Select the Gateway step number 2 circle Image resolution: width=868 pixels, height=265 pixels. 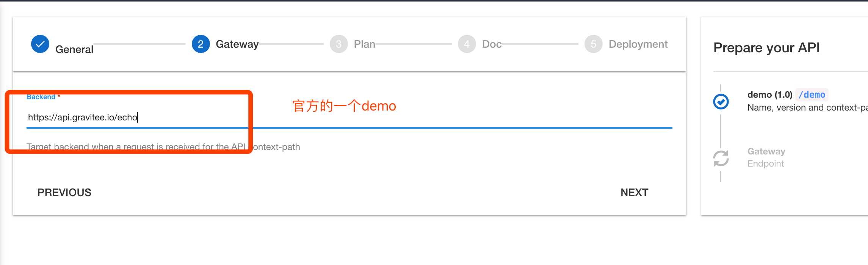(201, 44)
